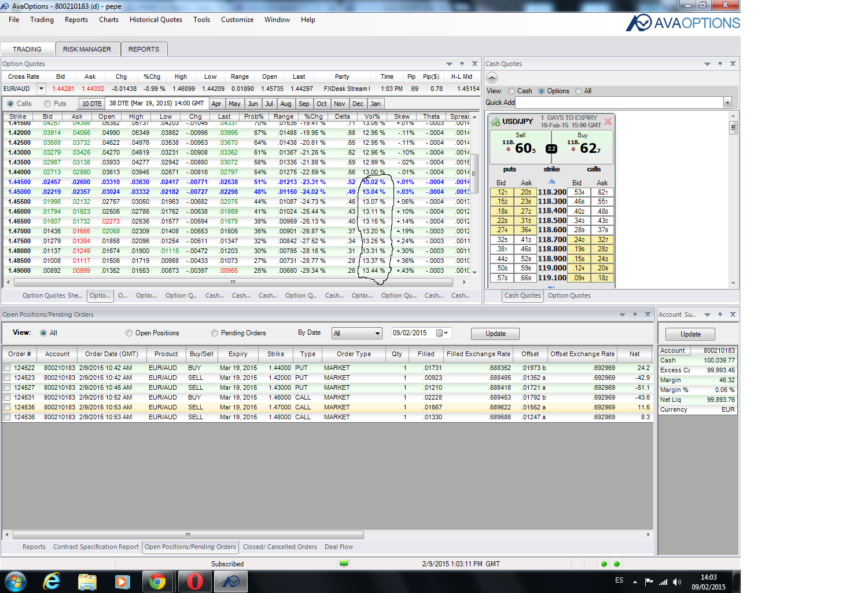Close the Cash Quotes panel
This screenshot has height=593, width=868.
[x=733, y=64]
